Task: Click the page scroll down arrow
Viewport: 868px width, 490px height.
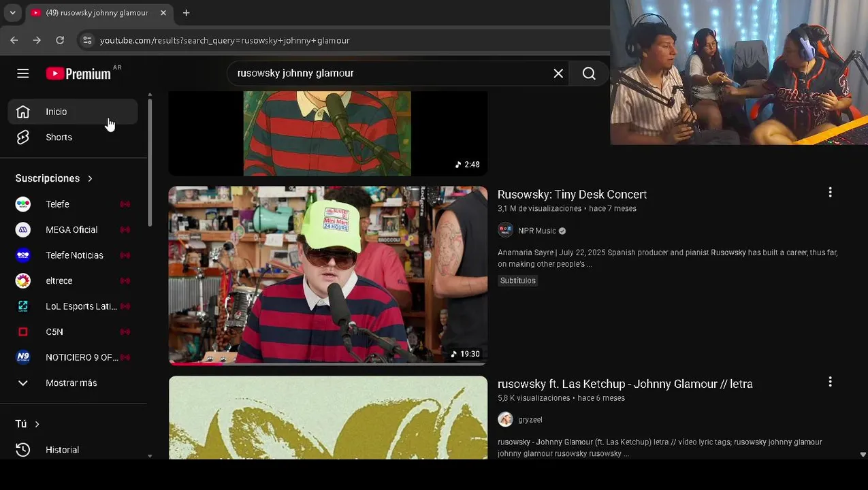Action: pyautogui.click(x=863, y=455)
